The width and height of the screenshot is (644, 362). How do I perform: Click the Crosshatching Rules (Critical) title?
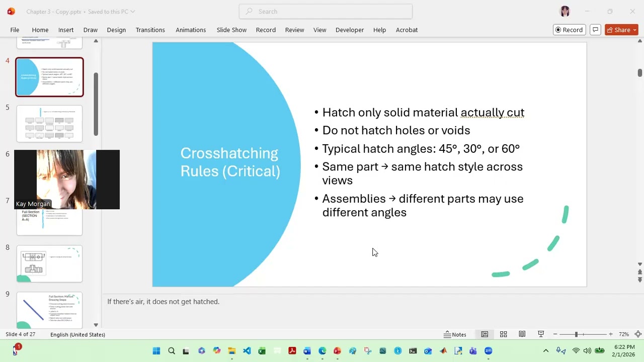230,162
